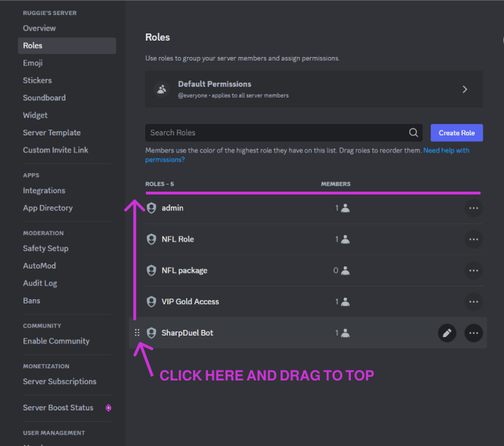The image size is (504, 446).
Task: Click the Default Permissions members icon
Action: (162, 89)
